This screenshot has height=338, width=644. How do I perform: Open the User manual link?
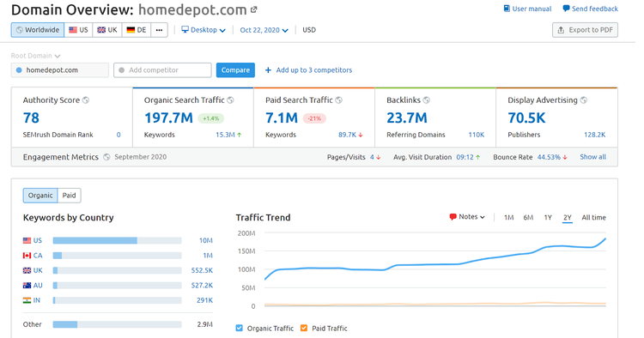click(x=527, y=9)
